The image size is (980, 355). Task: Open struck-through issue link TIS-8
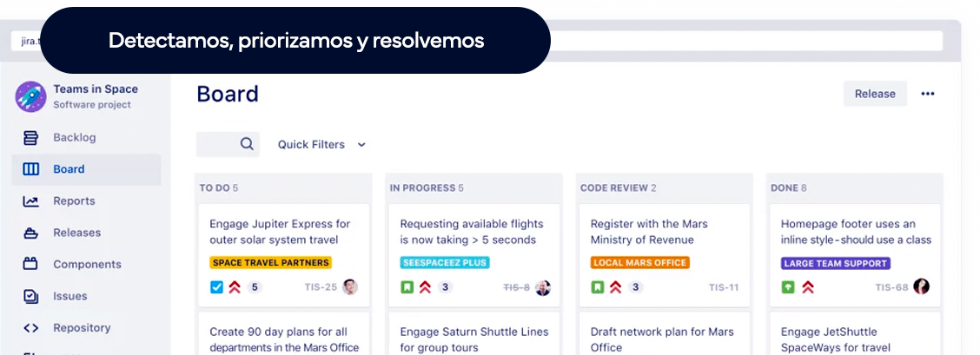point(517,287)
